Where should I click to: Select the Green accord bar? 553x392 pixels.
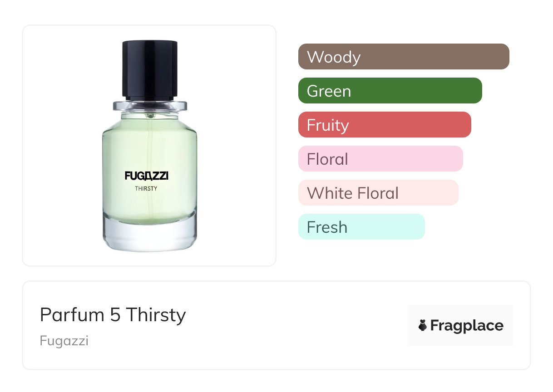coord(390,91)
